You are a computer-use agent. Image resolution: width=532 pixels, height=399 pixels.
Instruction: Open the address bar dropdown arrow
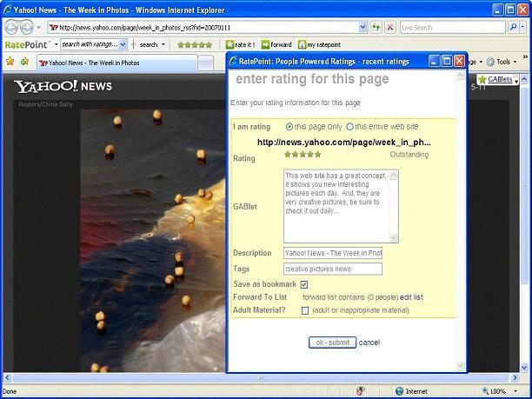tap(362, 28)
